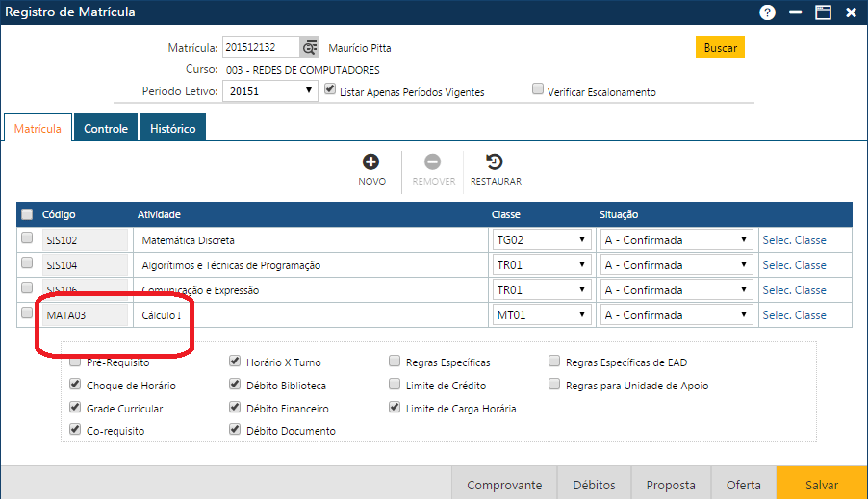
Task: Open the MT01 Classe dropdown for Cálculo I
Action: click(x=541, y=314)
